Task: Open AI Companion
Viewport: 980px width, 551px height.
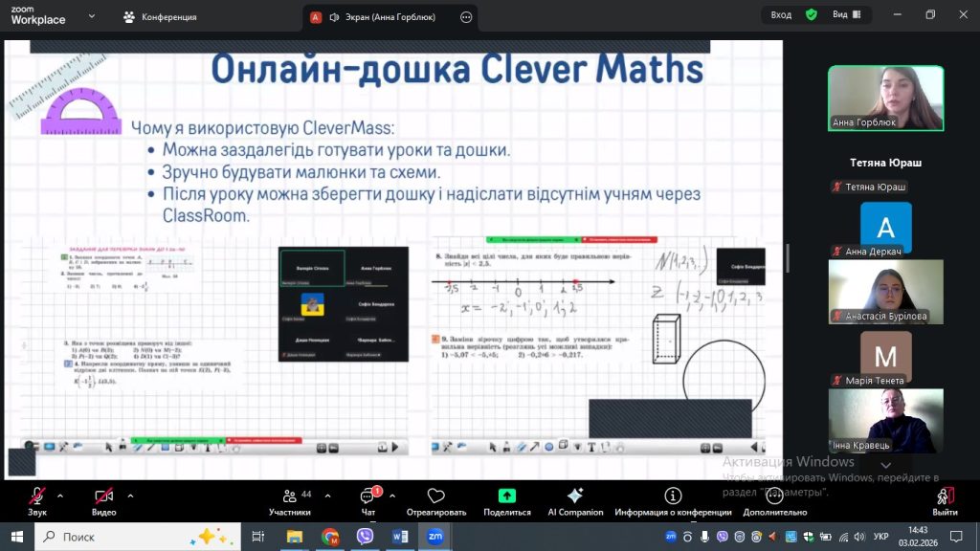Action: tap(575, 497)
